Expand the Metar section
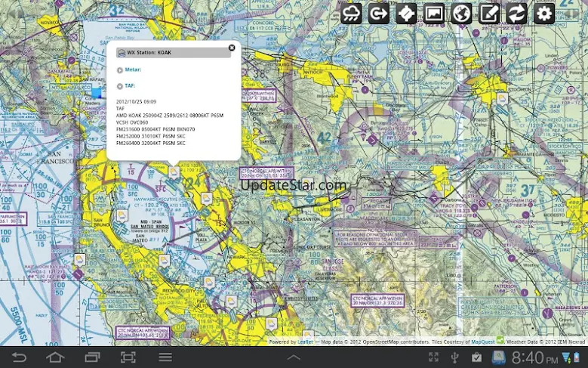This screenshot has height=368, width=588. pos(120,70)
